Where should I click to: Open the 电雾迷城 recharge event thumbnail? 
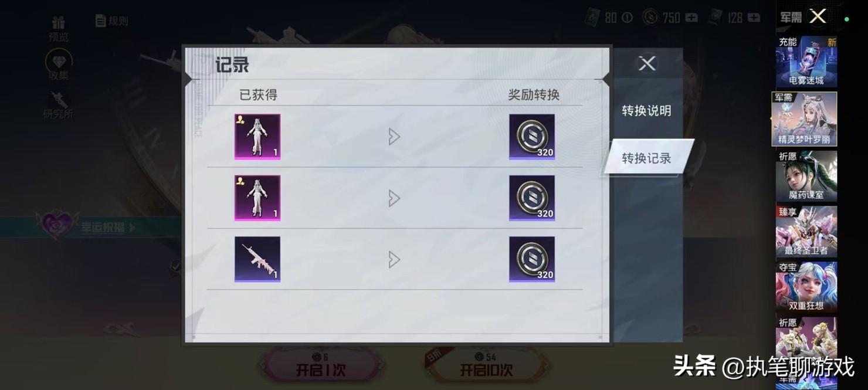(806, 62)
